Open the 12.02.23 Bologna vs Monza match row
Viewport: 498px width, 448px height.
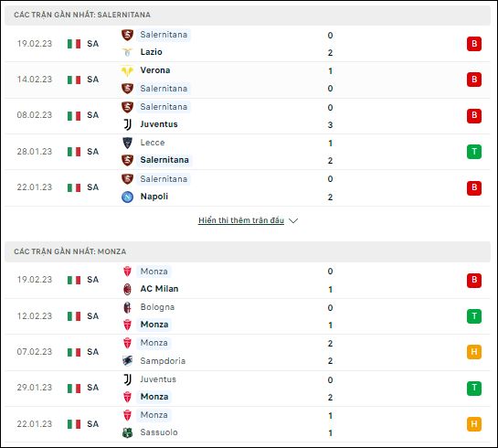[x=248, y=316]
